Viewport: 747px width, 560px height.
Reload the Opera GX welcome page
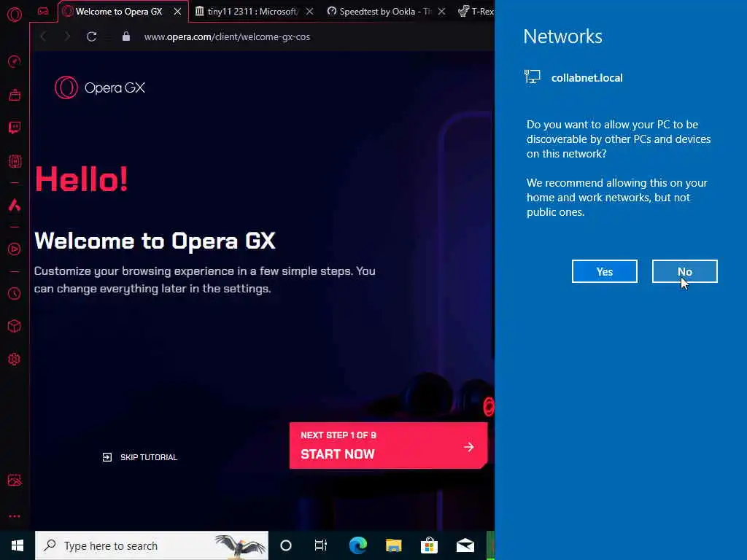tap(91, 36)
